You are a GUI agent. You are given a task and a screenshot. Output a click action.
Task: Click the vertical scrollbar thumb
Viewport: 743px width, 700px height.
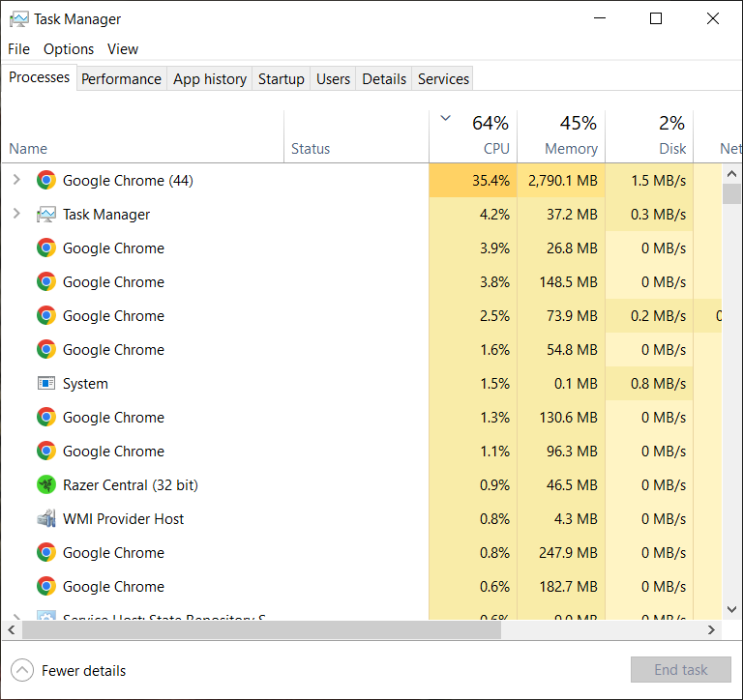click(731, 194)
